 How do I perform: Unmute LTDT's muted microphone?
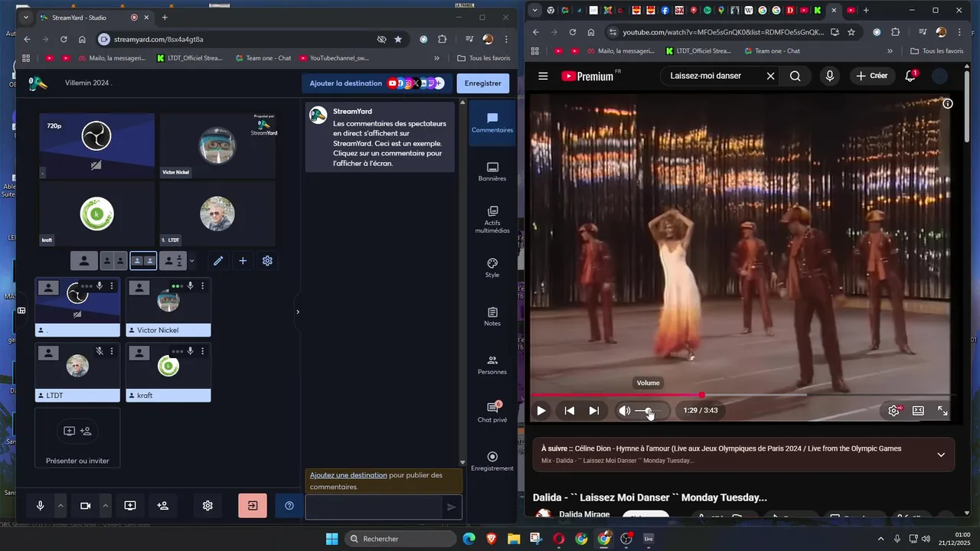point(100,351)
